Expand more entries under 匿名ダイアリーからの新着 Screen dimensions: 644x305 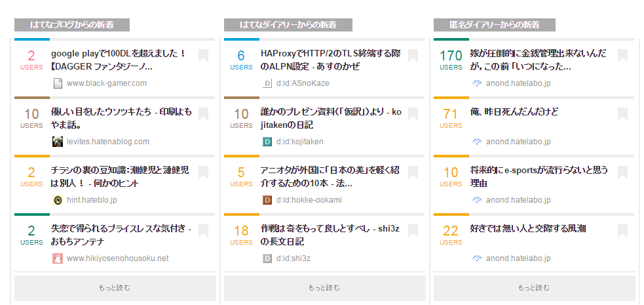click(x=535, y=288)
